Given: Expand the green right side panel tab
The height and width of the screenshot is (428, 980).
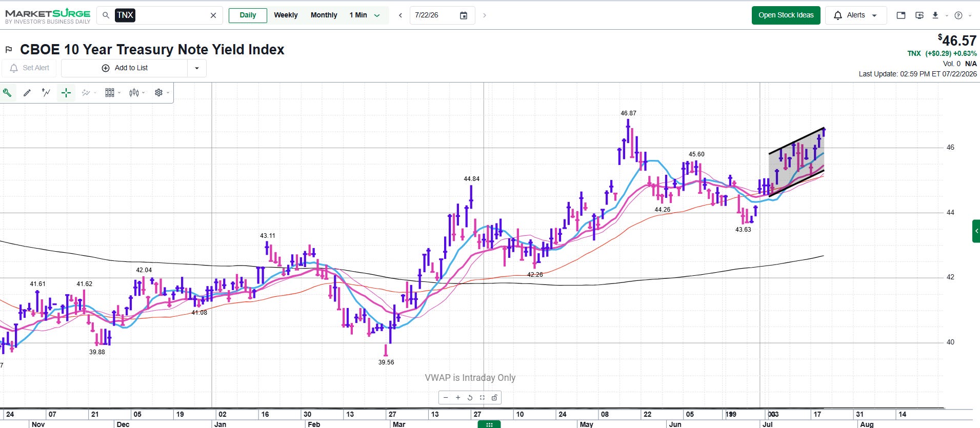Looking at the screenshot, I should click(x=976, y=231).
